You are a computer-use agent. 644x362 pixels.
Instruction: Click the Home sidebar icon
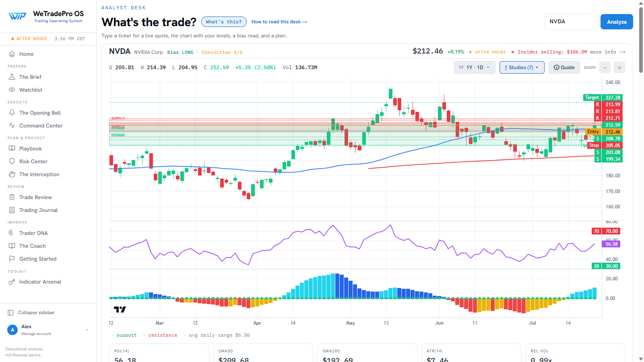click(x=12, y=54)
